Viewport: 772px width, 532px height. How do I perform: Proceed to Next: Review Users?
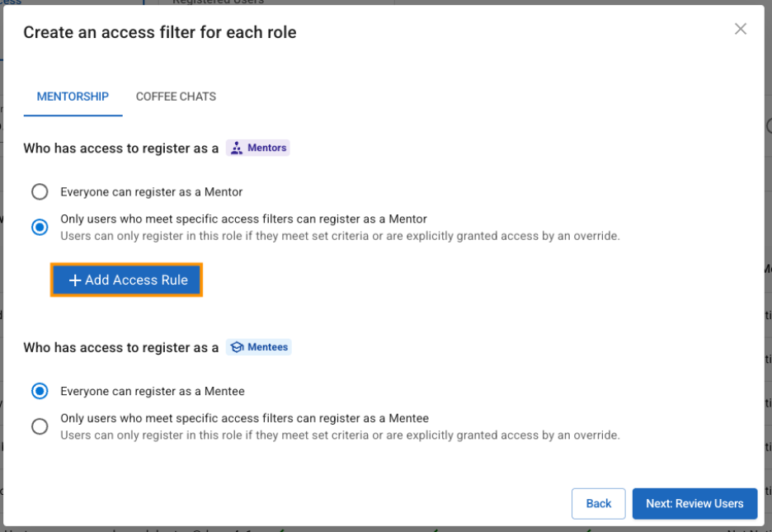[x=694, y=503]
